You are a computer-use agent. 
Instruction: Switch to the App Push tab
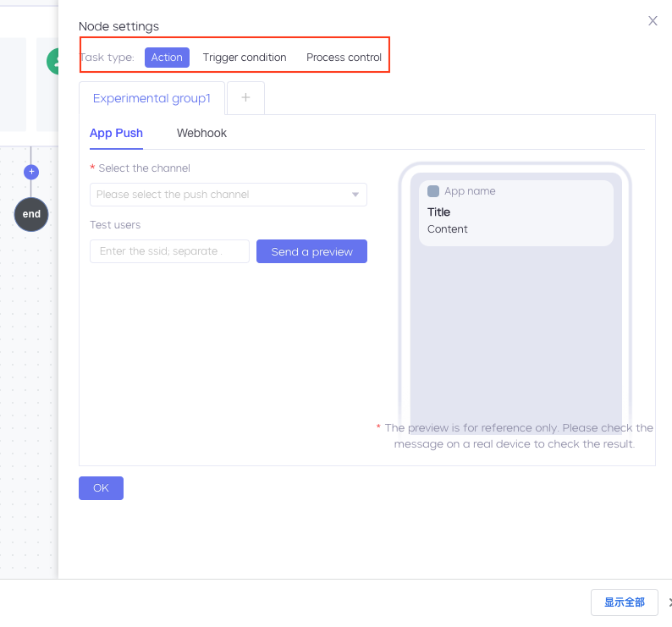click(x=116, y=134)
